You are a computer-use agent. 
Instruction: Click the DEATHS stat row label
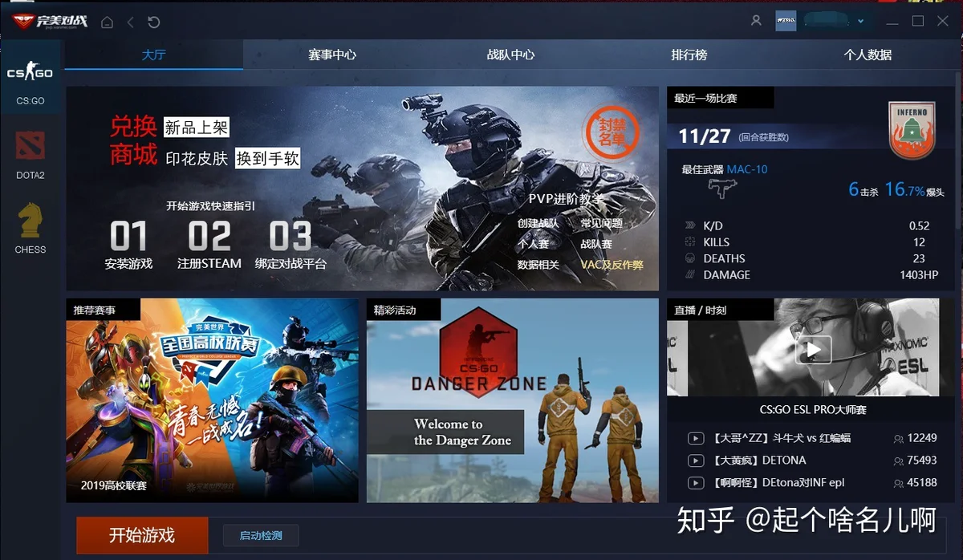[x=724, y=258]
